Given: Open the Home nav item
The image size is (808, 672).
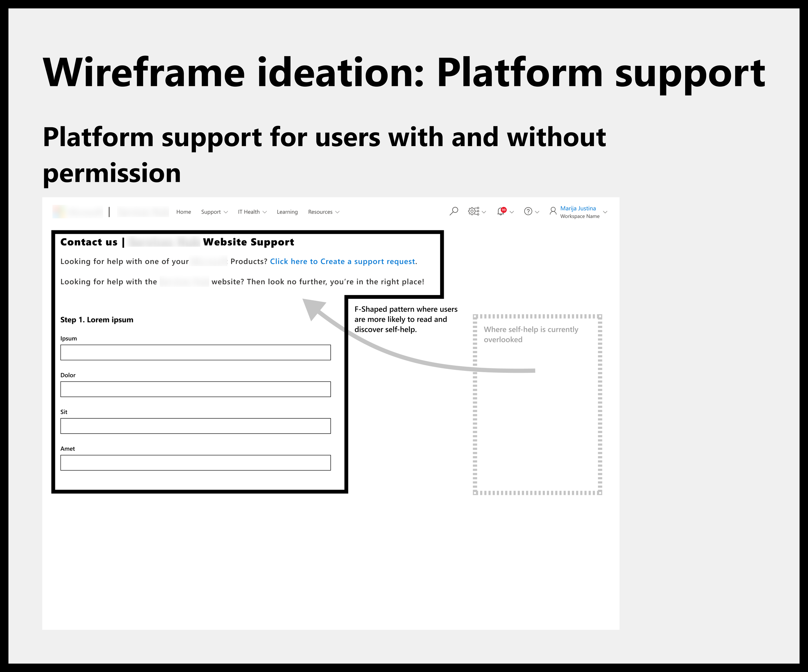Looking at the screenshot, I should (184, 212).
